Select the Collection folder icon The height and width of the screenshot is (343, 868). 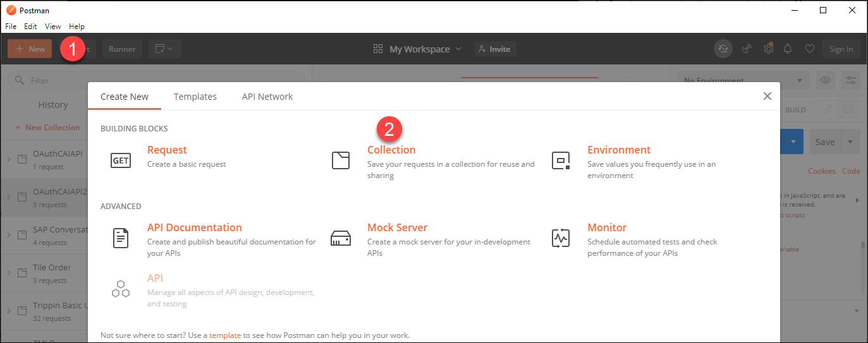click(341, 160)
